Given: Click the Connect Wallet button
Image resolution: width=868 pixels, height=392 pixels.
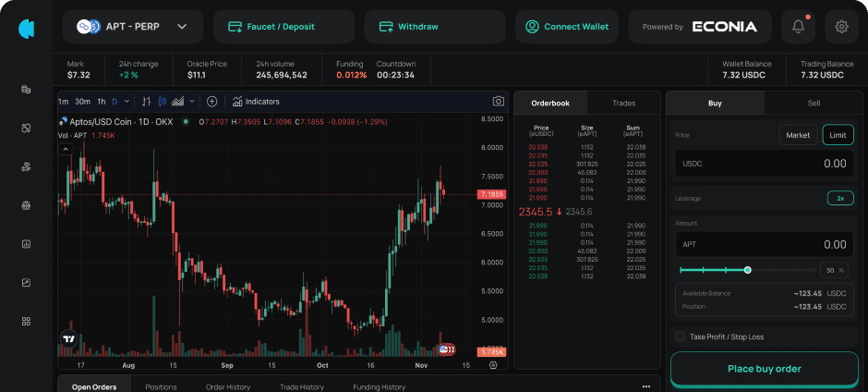Looking at the screenshot, I should point(566,27).
